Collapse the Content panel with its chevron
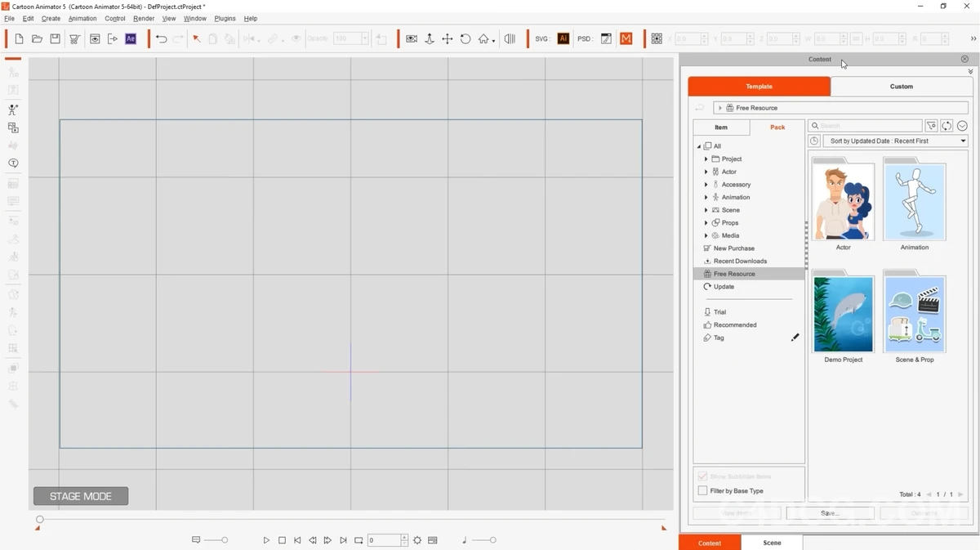 click(970, 71)
